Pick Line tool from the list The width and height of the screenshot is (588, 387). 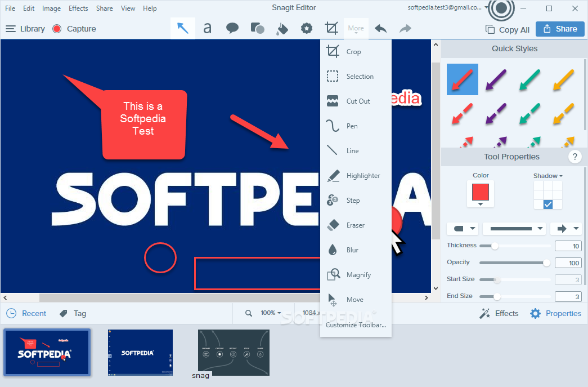tap(356, 151)
